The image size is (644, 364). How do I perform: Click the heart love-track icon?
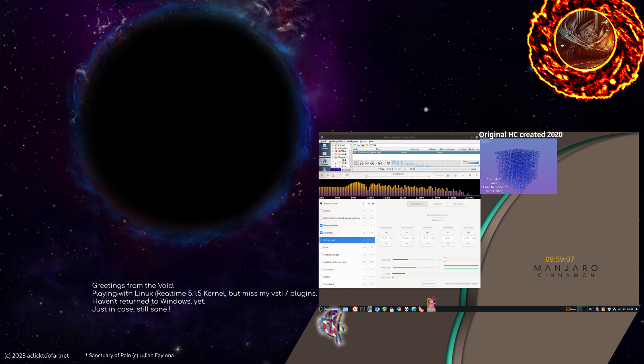click(389, 163)
